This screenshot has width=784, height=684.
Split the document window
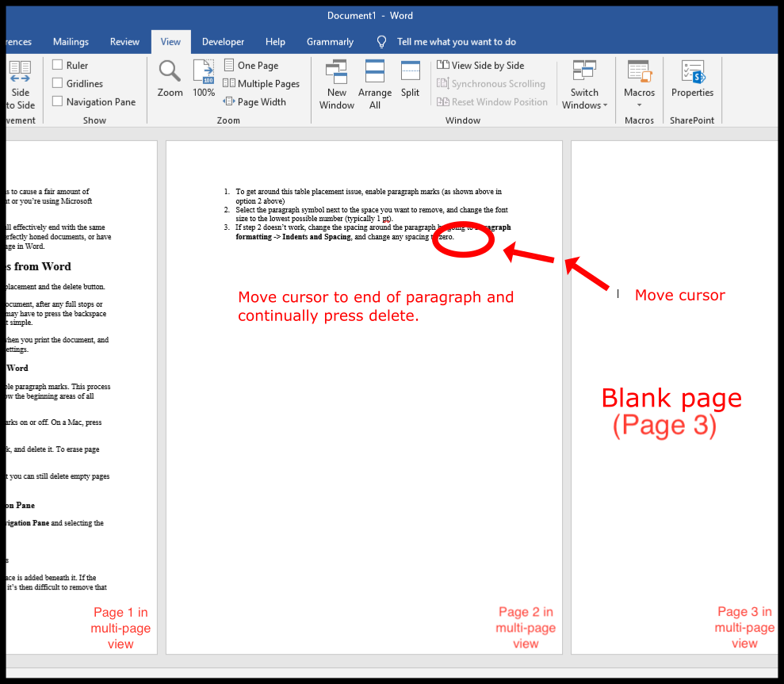410,78
